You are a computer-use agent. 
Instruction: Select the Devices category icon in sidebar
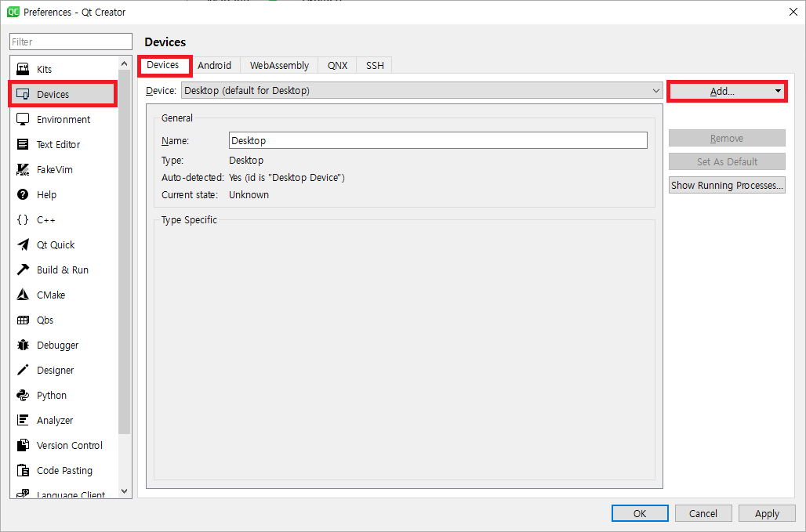click(x=24, y=94)
